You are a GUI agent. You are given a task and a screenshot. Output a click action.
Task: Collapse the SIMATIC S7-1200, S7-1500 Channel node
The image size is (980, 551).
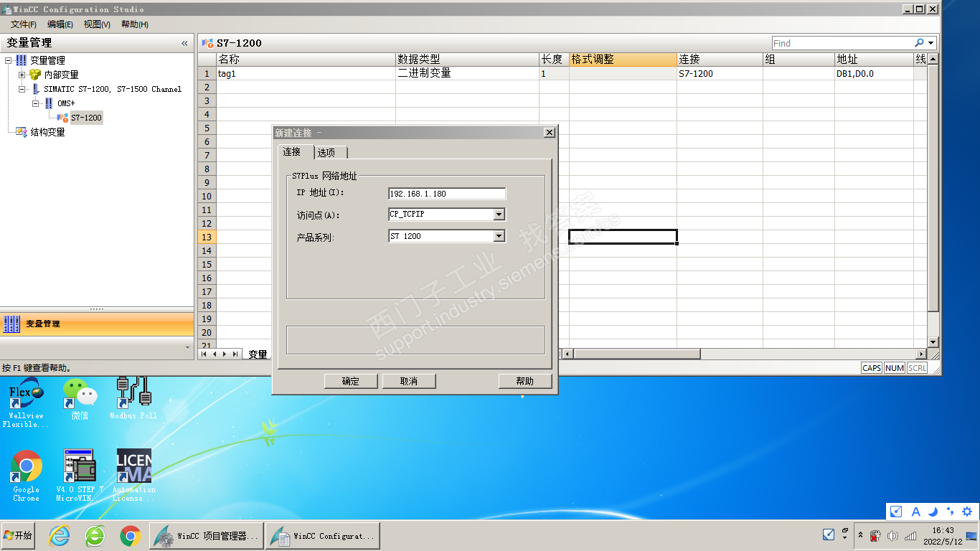(x=22, y=89)
